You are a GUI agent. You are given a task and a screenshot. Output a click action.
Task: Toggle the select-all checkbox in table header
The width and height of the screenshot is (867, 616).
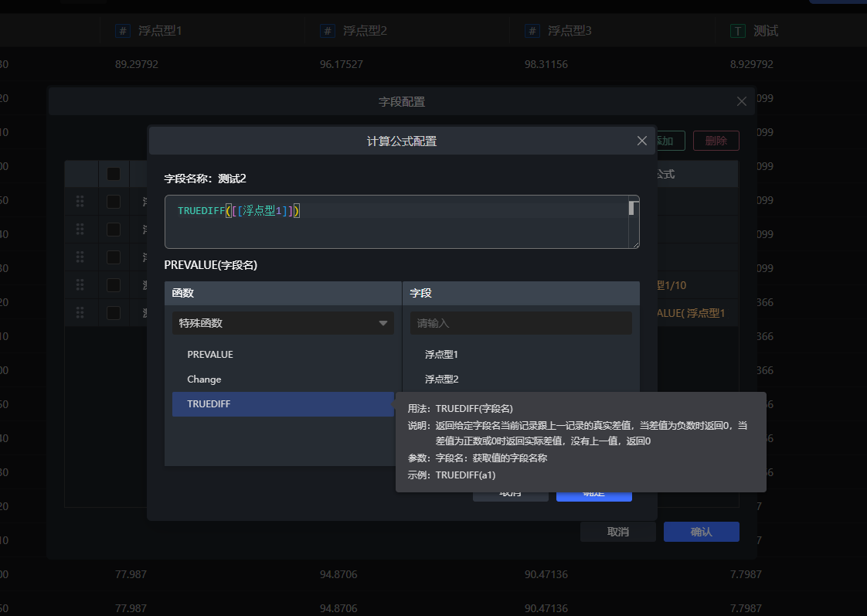tap(114, 174)
